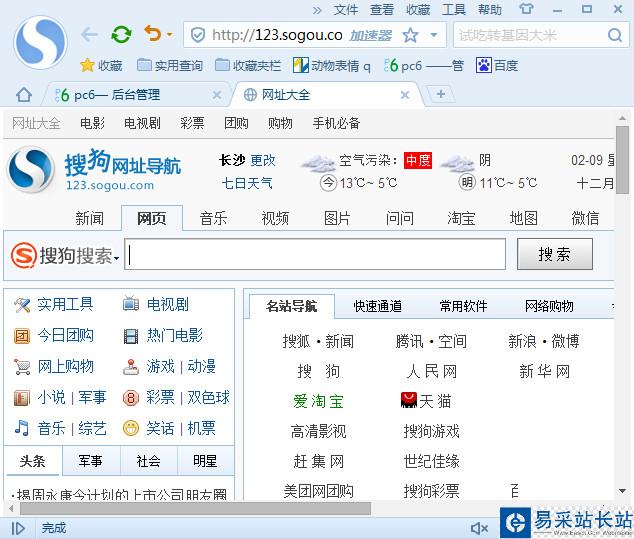Open the 收藏夹栏 bookmarks folder
The height and width of the screenshot is (539, 634).
click(x=248, y=65)
